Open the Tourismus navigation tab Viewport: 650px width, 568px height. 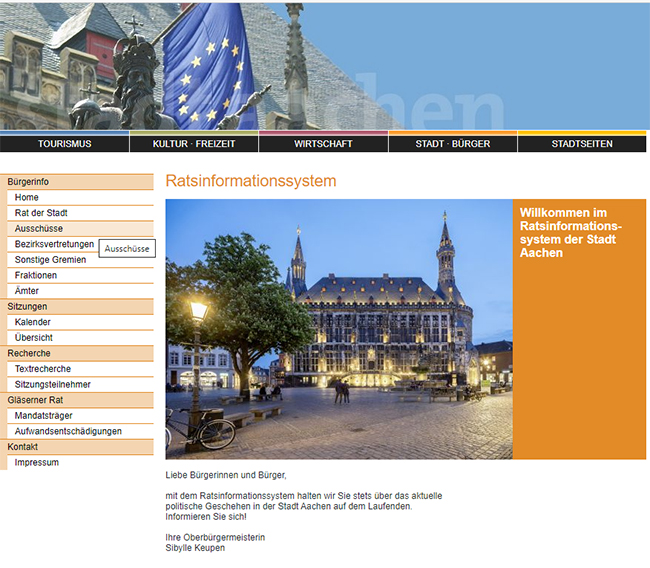(64, 144)
